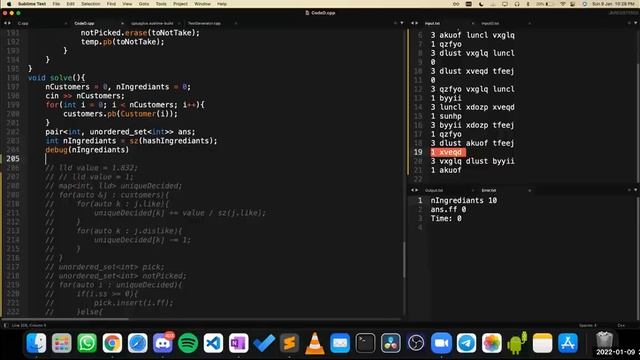Go to previous tab in input pane

[412, 23]
